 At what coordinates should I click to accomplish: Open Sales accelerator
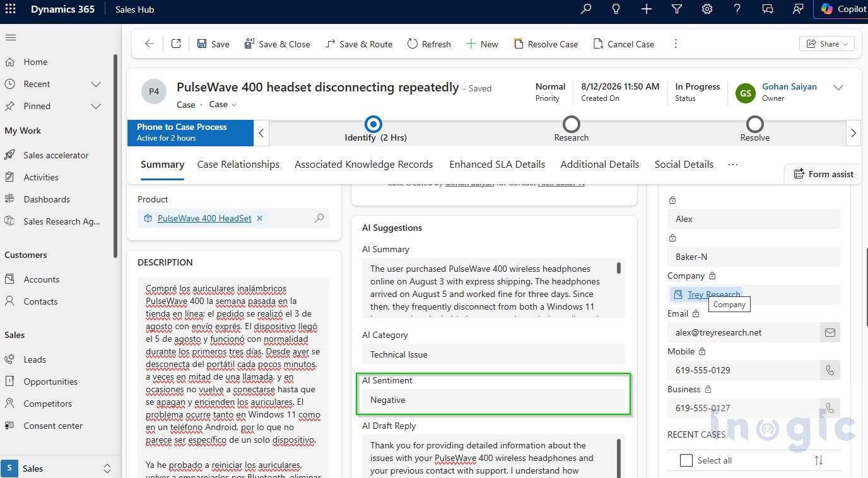click(57, 155)
